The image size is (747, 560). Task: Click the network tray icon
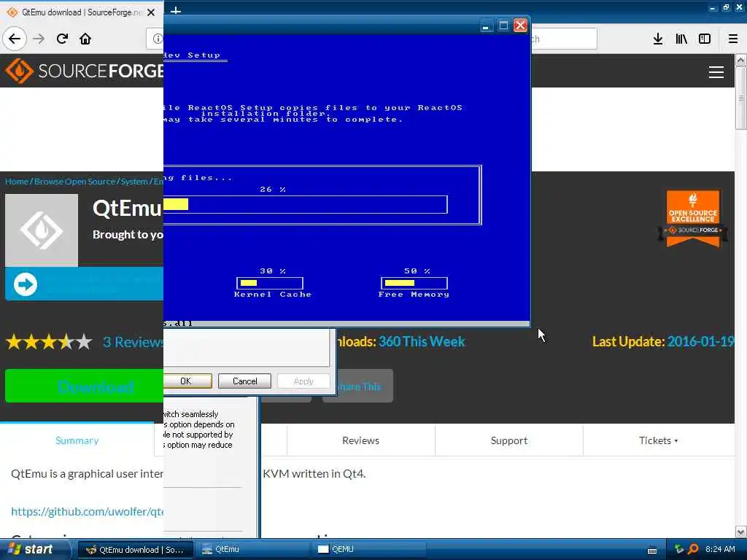679,549
